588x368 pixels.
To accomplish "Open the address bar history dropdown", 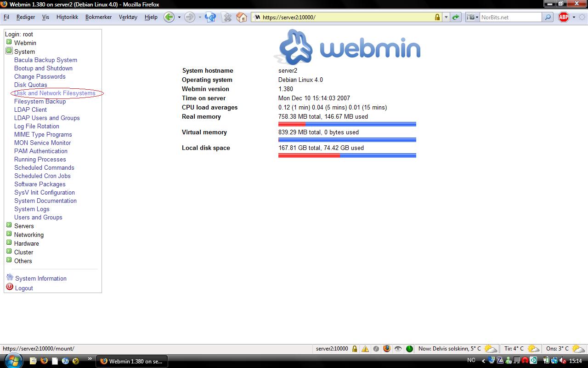I will [446, 17].
